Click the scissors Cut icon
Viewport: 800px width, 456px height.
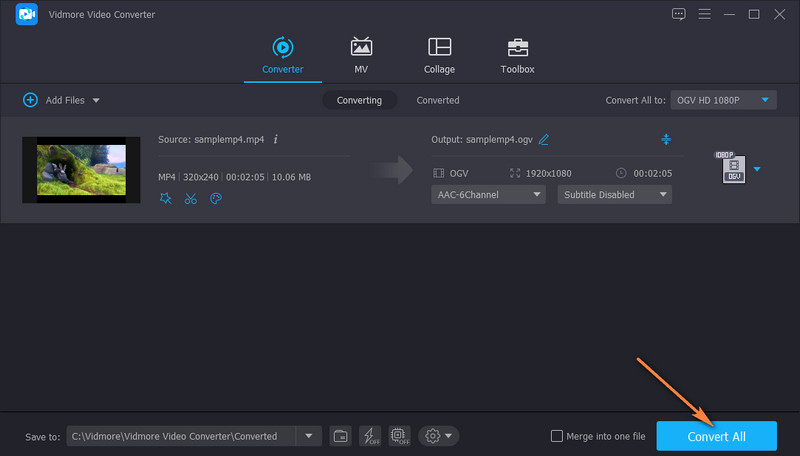191,199
